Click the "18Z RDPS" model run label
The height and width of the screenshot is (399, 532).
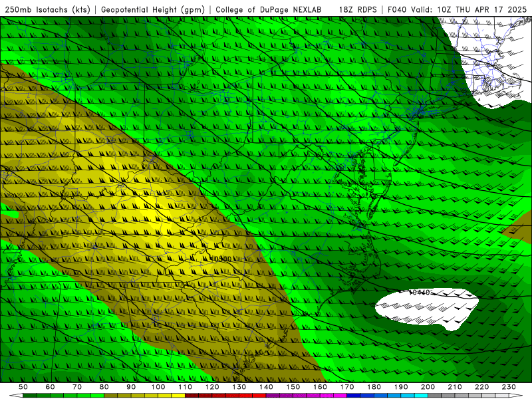coord(358,10)
